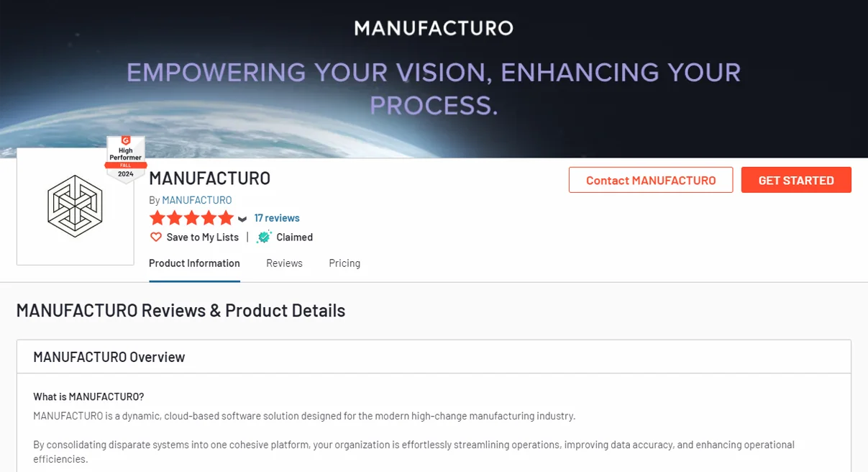Click the MANUFACTURO cube product logo

(x=75, y=206)
